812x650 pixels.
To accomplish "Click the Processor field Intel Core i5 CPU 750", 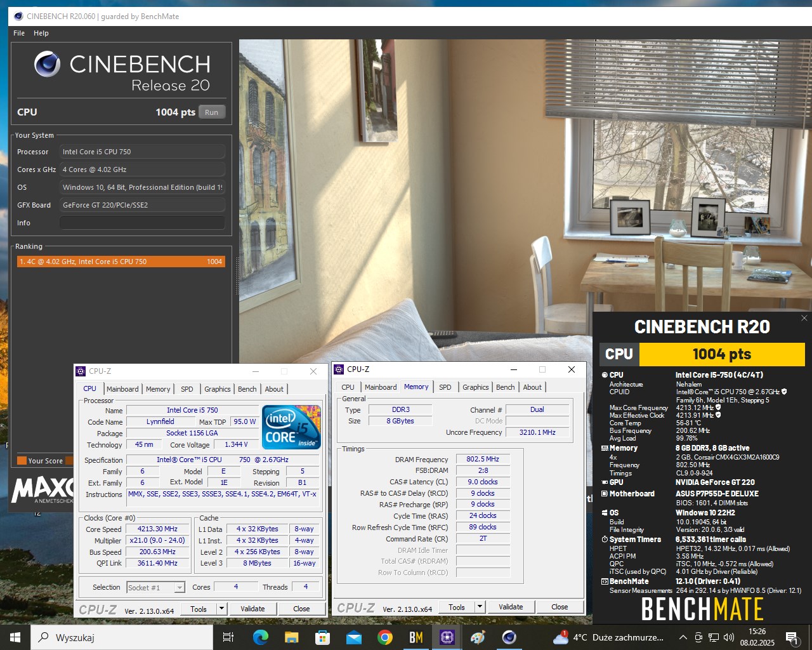I will 142,152.
